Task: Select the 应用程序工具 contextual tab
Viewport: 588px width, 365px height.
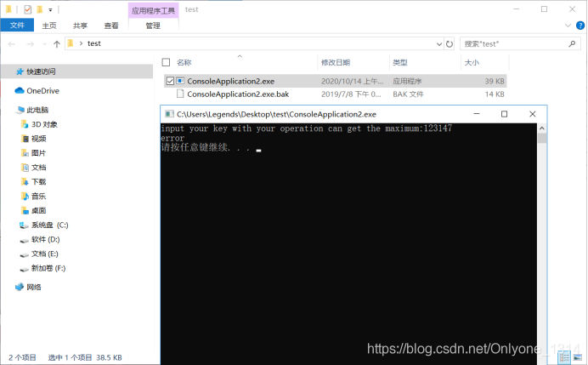Action: click(x=154, y=10)
